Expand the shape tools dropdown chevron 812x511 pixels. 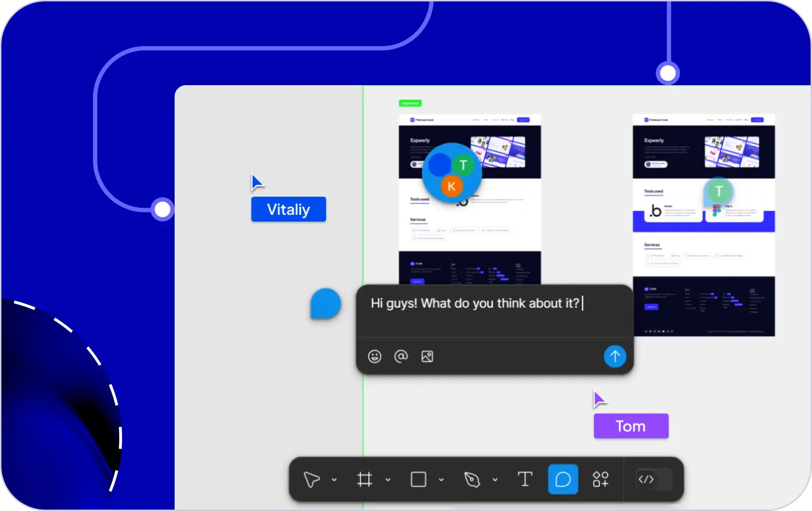coord(441,480)
